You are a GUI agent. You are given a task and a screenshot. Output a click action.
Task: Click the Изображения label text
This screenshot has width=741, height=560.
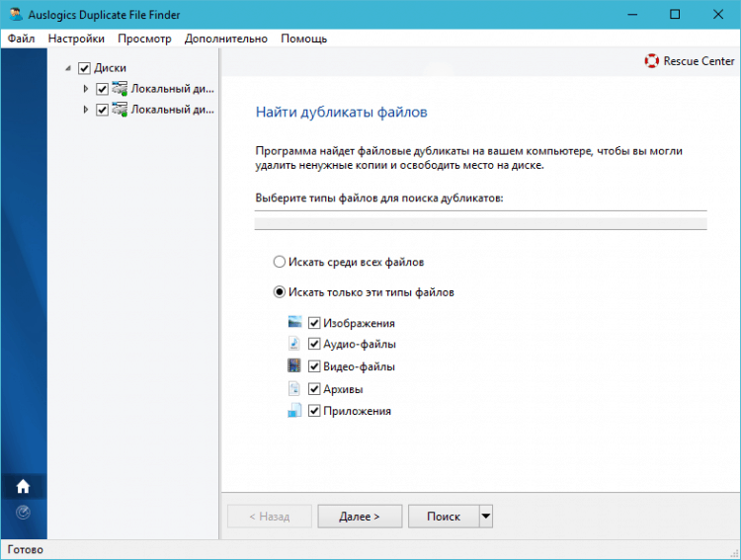pyautogui.click(x=359, y=323)
